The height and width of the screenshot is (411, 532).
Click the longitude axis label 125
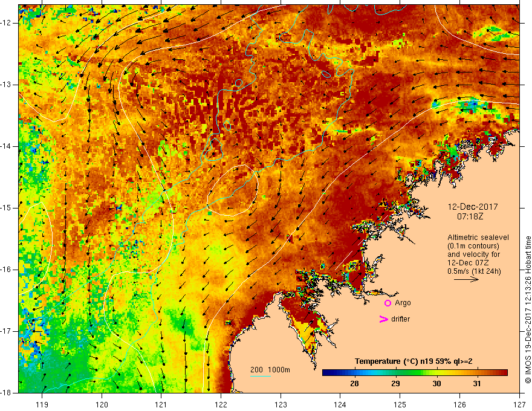400,404
